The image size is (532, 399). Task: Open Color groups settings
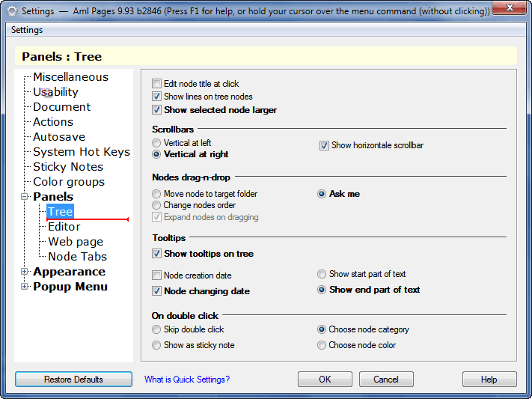coord(69,182)
